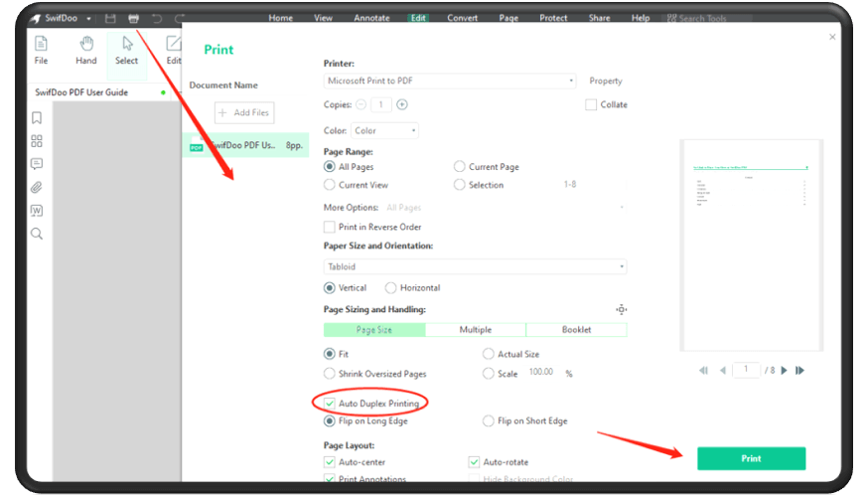Open the attachments paperclip icon
This screenshot has width=868, height=495.
(37, 187)
